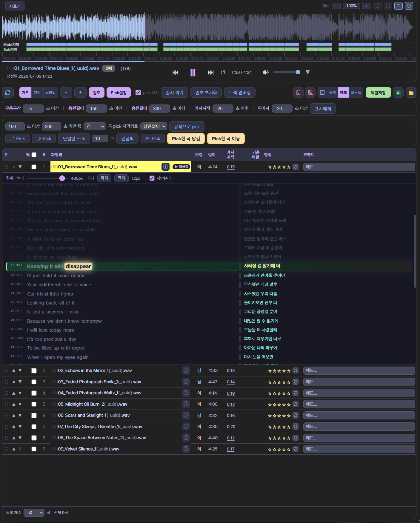Image resolution: width=420 pixels, height=523 pixels.
Task: Click the 엑셀저장 button
Action: point(378,93)
